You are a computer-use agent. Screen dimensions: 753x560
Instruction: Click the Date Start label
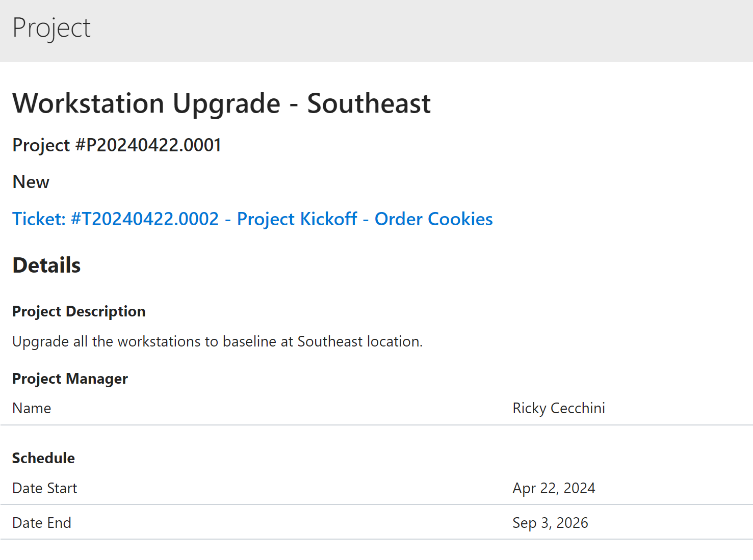[x=44, y=488]
